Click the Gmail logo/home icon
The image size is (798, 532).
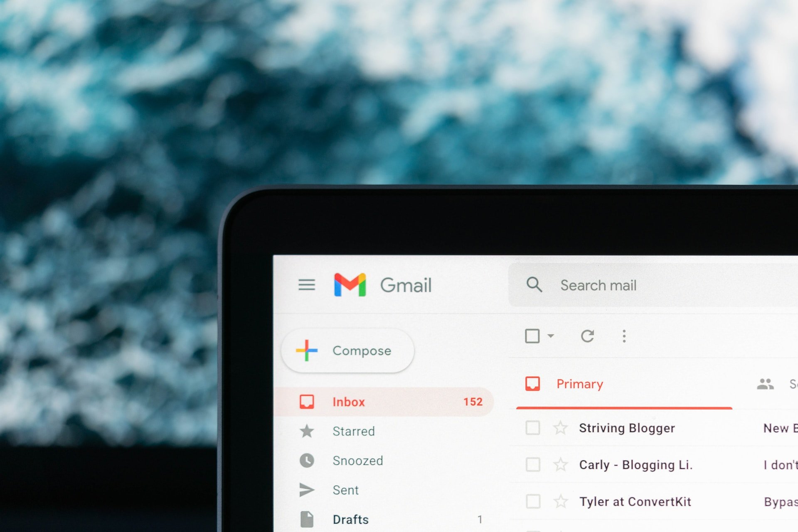tap(350, 285)
